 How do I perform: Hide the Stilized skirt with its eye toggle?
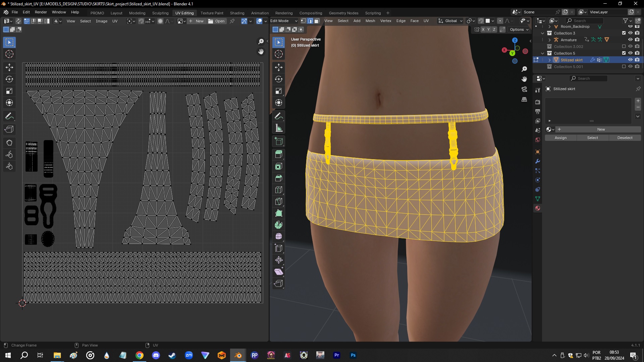631,60
